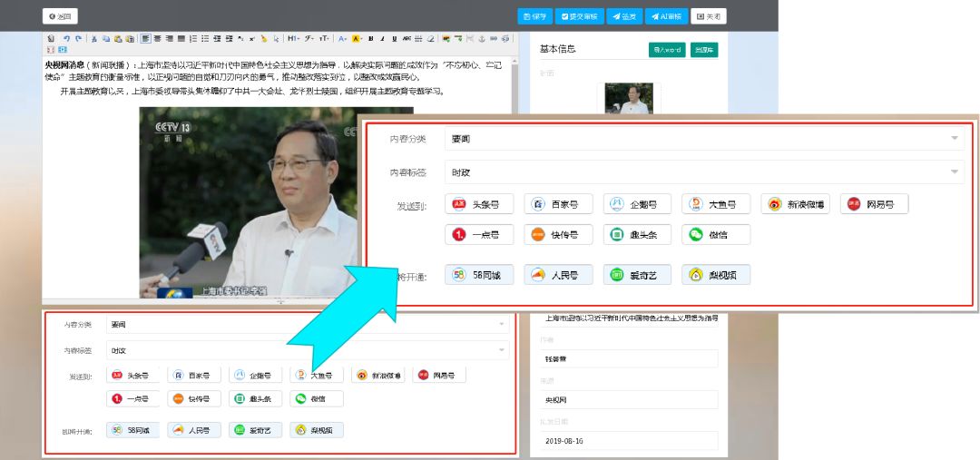
Task: Open 内容标签 dropdown in original lower panel
Action: [308, 350]
